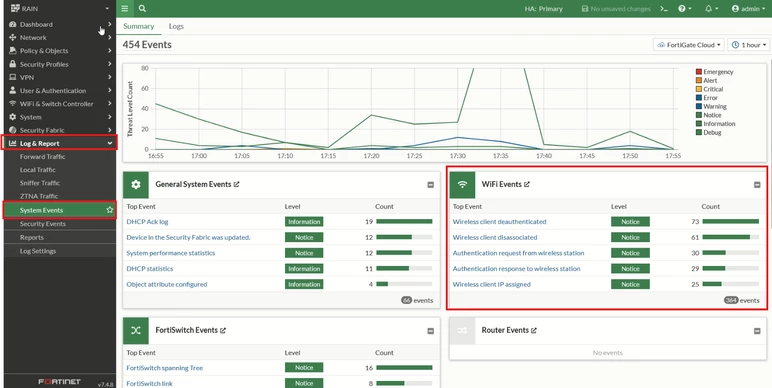772x388 pixels.
Task: Open the CLI console icon
Action: tap(664, 9)
